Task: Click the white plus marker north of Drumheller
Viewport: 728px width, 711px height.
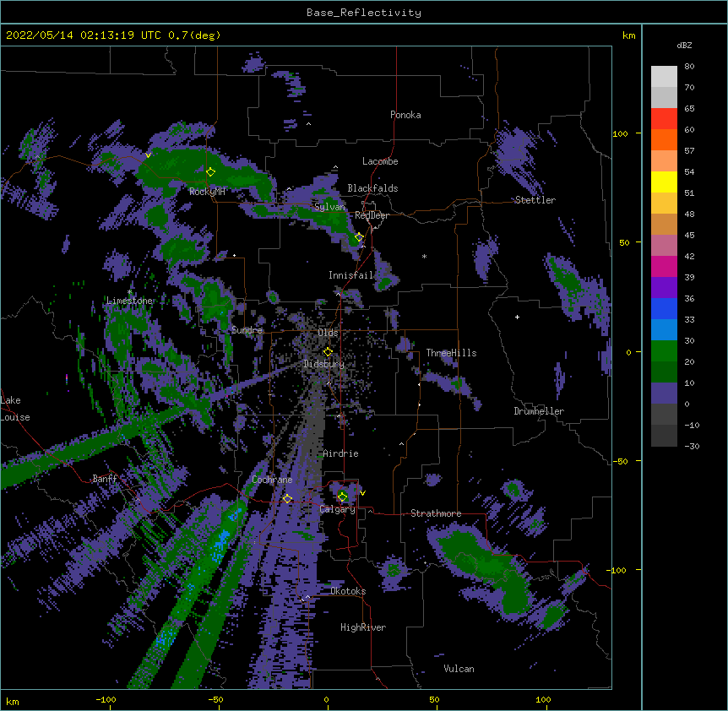Action: 517,317
